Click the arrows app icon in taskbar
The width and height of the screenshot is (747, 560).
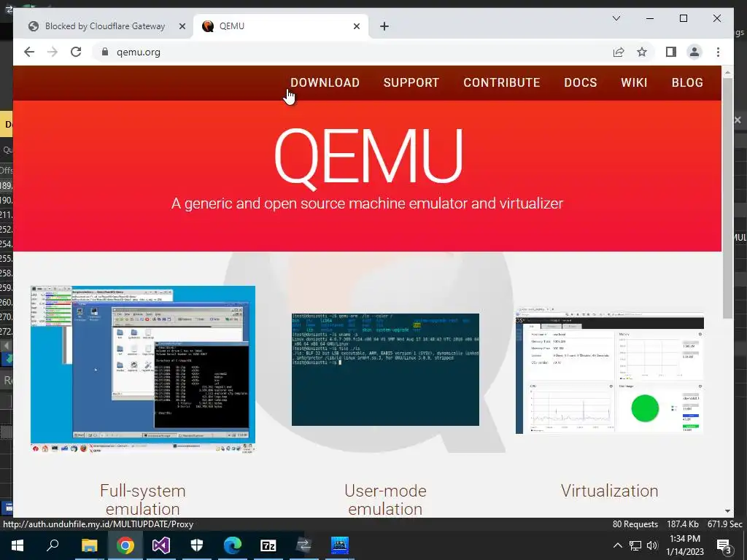coord(304,545)
